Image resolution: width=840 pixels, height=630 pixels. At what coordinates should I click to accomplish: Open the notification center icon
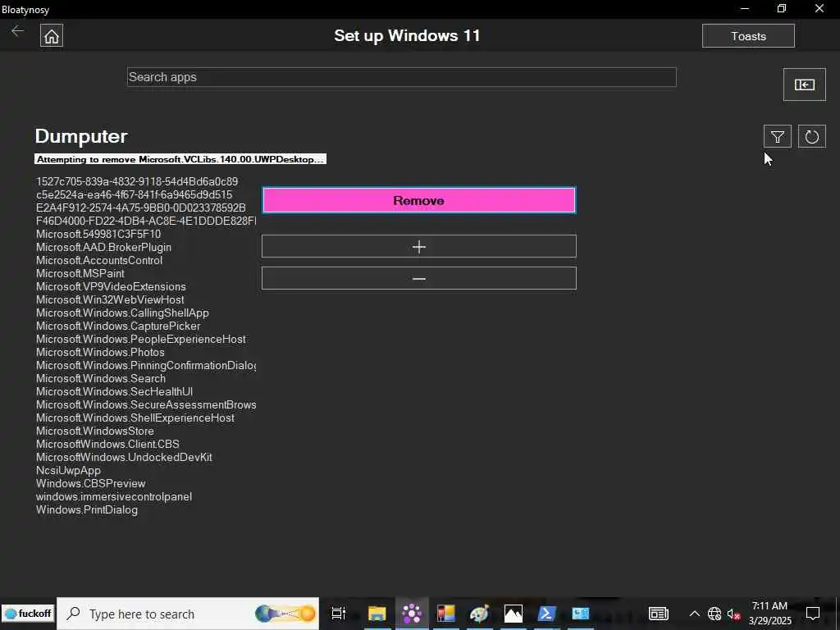[813, 614]
